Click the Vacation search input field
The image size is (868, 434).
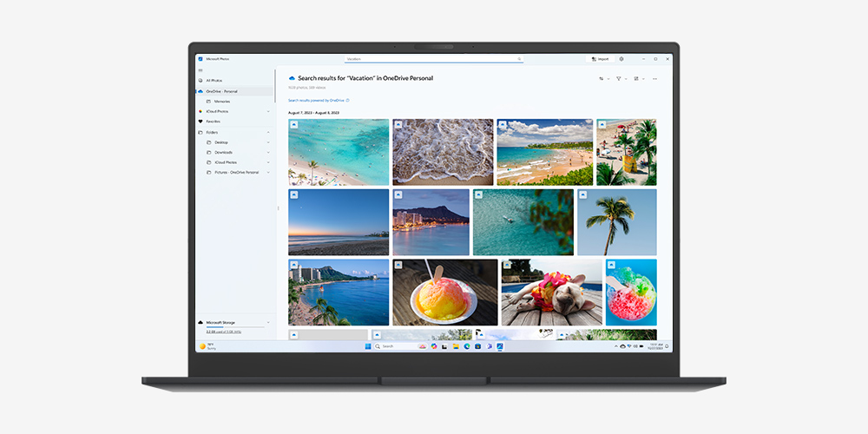433,59
